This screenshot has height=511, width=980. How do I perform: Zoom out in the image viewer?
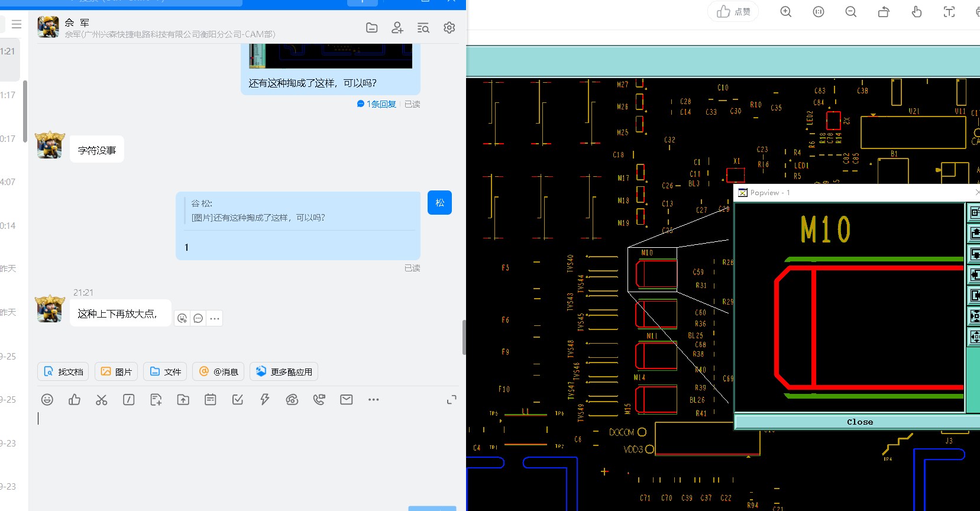851,12
